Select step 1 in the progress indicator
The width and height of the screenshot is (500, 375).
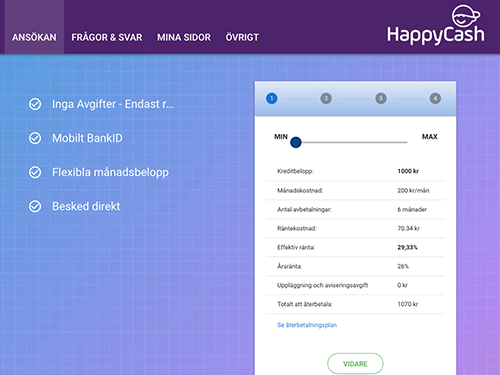(x=272, y=98)
